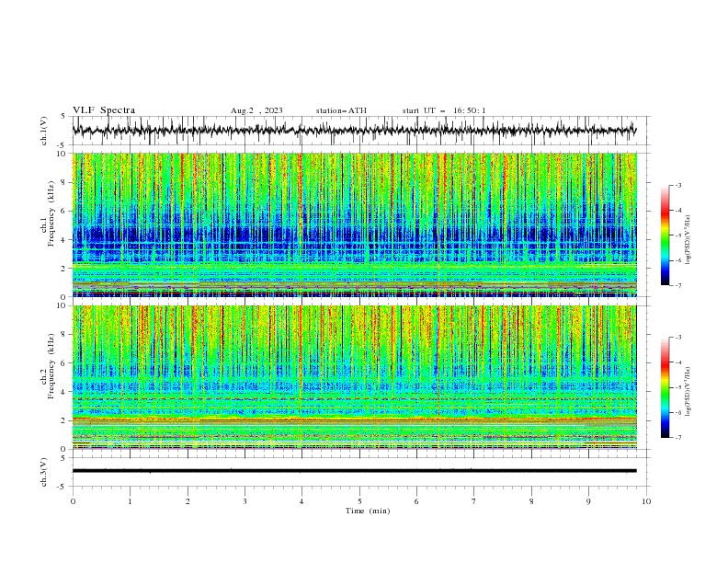Click the ch.1 voltage waveform trace

click(x=354, y=130)
